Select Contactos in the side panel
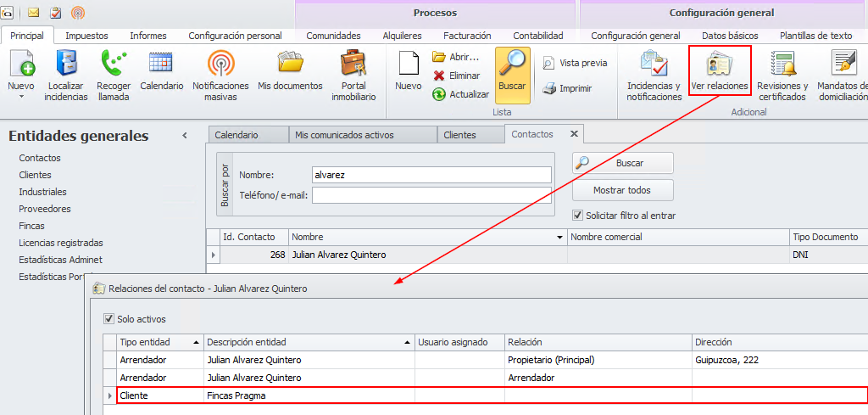 pyautogui.click(x=40, y=158)
